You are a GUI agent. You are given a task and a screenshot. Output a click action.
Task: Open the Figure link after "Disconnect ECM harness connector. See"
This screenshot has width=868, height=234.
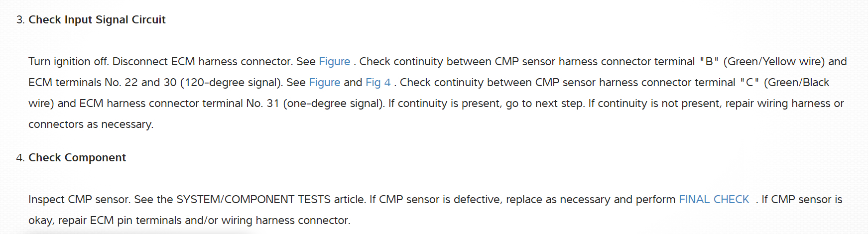point(334,61)
